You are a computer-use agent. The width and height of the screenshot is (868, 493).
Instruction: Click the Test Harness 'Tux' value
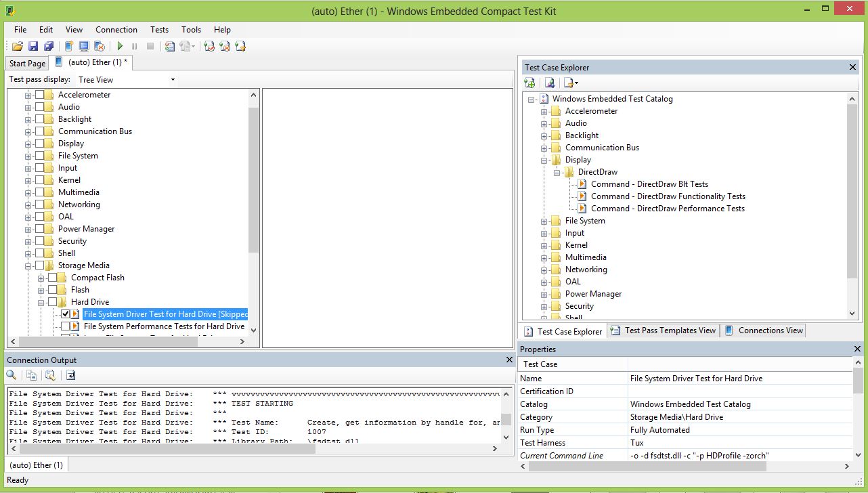[x=740, y=443]
